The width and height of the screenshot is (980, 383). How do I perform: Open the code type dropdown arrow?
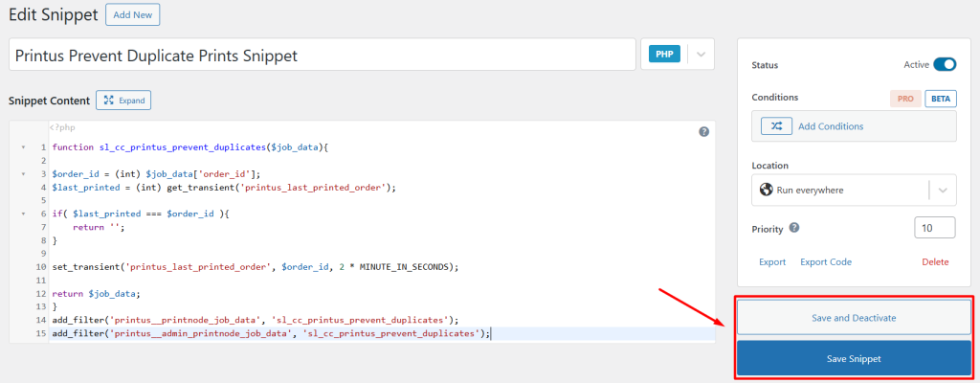point(701,55)
